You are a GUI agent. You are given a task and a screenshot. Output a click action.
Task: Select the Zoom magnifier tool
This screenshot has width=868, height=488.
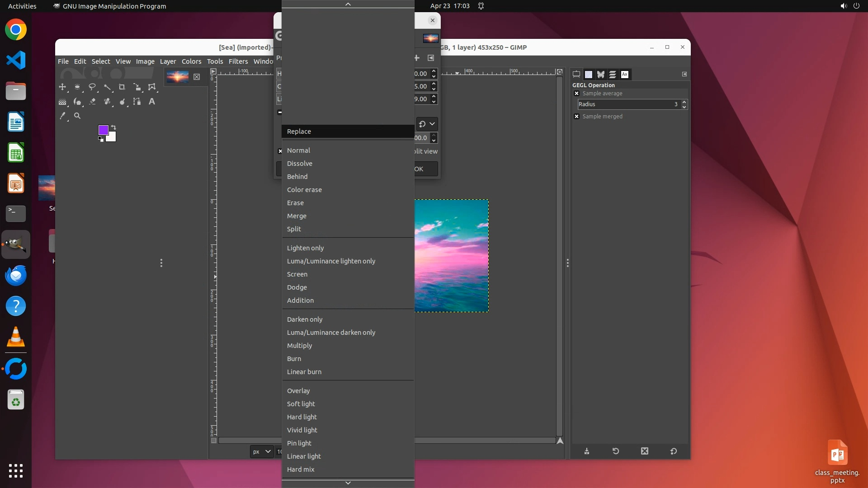[x=77, y=116]
